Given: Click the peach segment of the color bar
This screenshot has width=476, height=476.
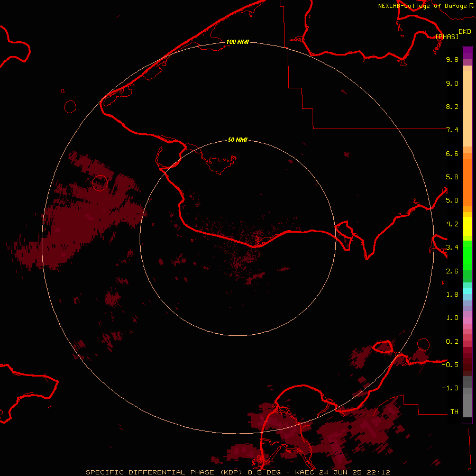Looking at the screenshot, I should click(467, 108).
